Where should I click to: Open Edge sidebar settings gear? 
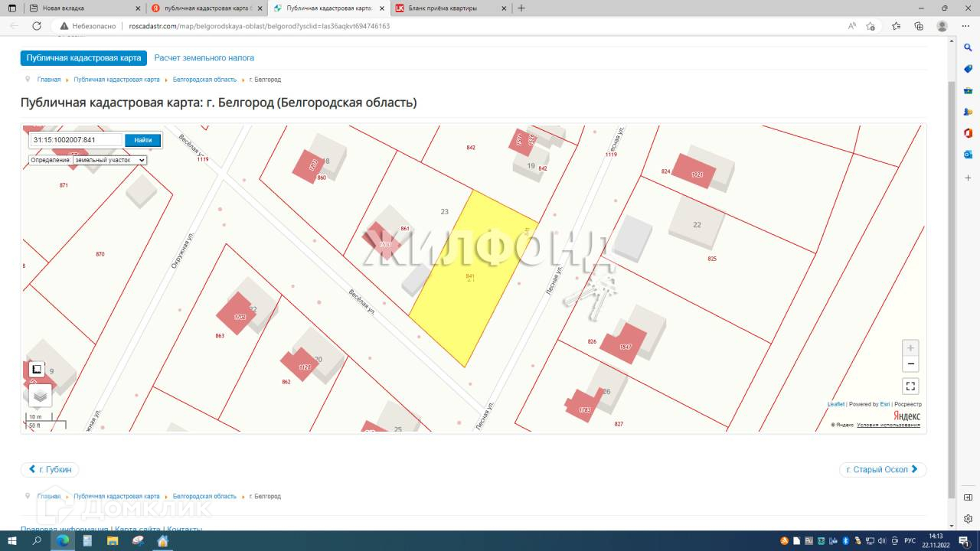coord(968,518)
